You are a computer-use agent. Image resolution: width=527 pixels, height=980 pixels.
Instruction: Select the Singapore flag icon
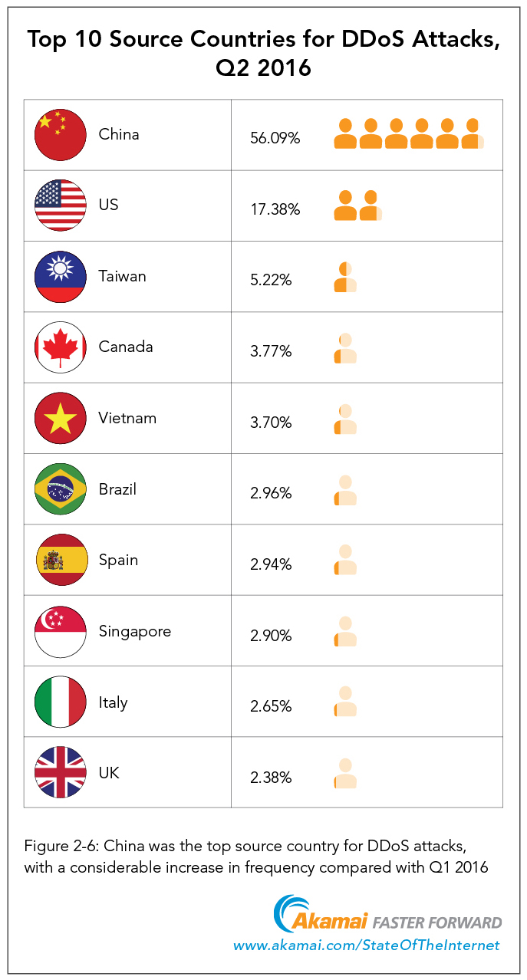click(60, 632)
